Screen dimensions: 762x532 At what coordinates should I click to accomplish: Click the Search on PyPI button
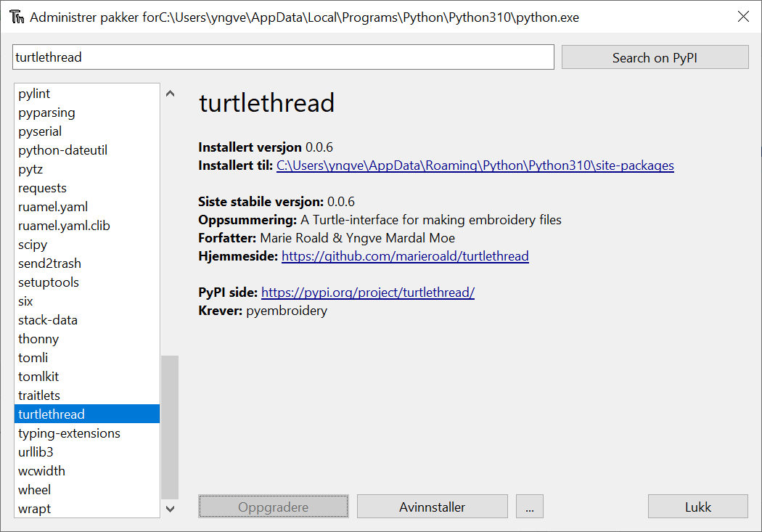click(655, 57)
